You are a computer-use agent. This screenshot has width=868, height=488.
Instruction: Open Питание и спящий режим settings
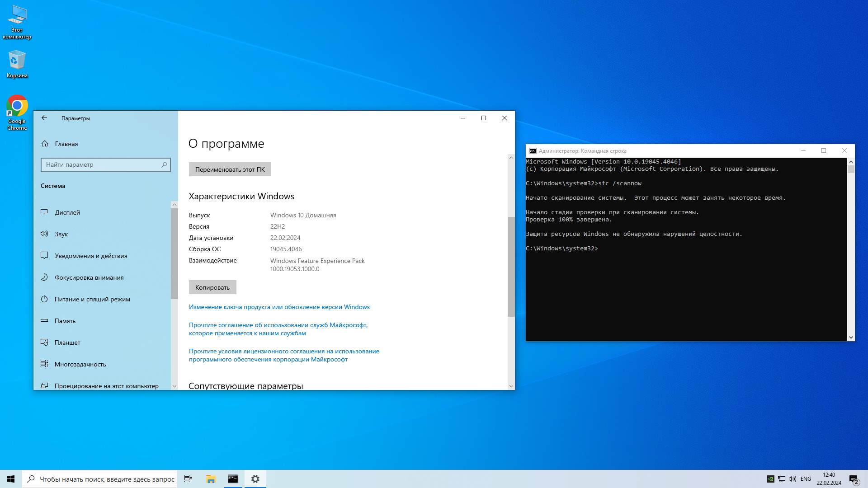pyautogui.click(x=92, y=299)
